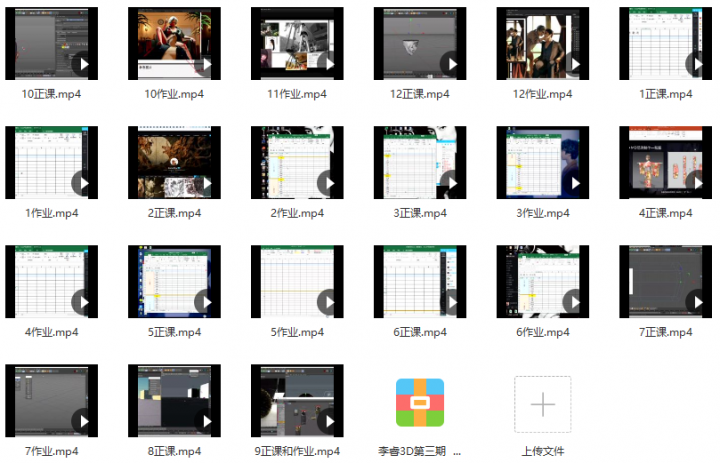Open the 8正课.mp4 thumbnail

(x=174, y=401)
